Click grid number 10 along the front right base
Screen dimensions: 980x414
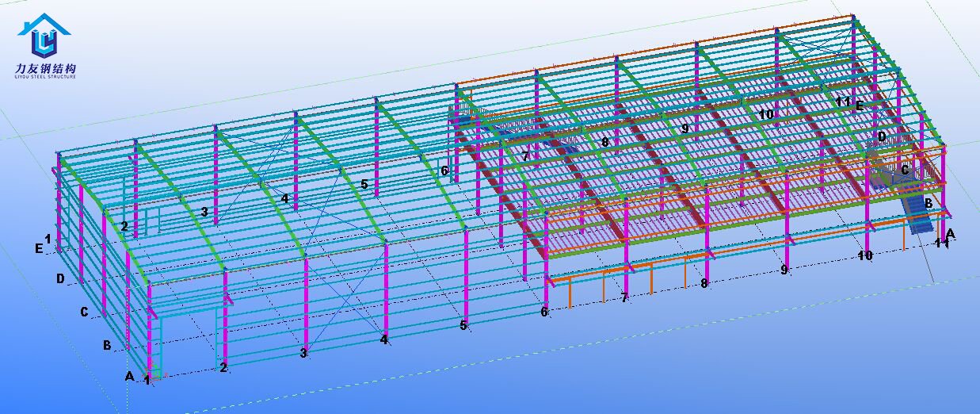coord(865,255)
